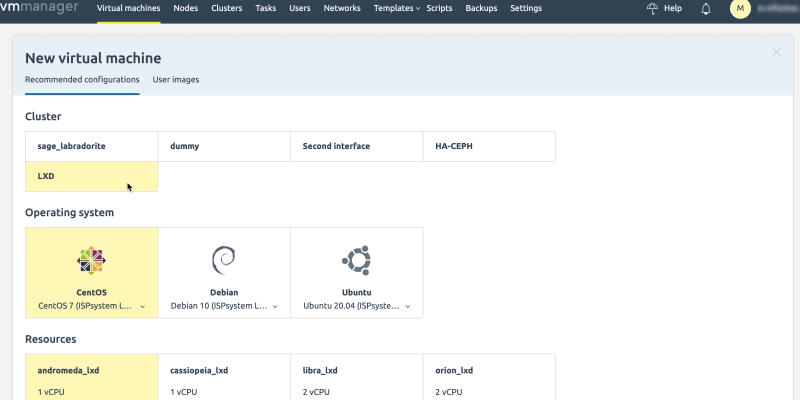Open the Templates dropdown menu

(x=397, y=8)
